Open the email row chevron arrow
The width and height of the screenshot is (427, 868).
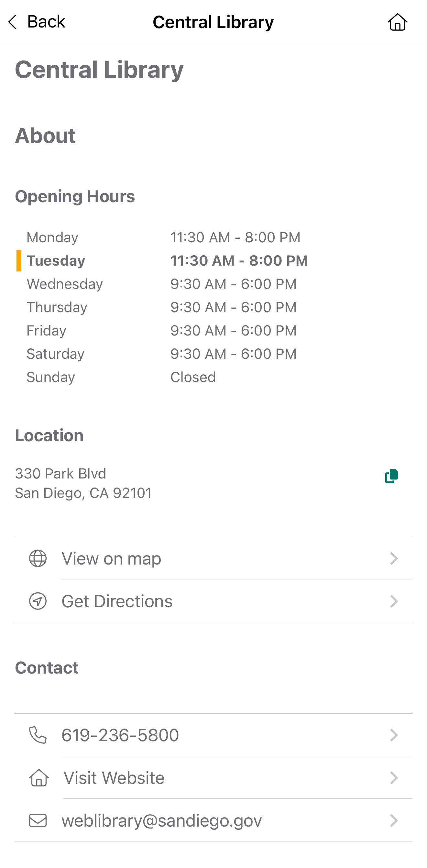[x=394, y=820]
